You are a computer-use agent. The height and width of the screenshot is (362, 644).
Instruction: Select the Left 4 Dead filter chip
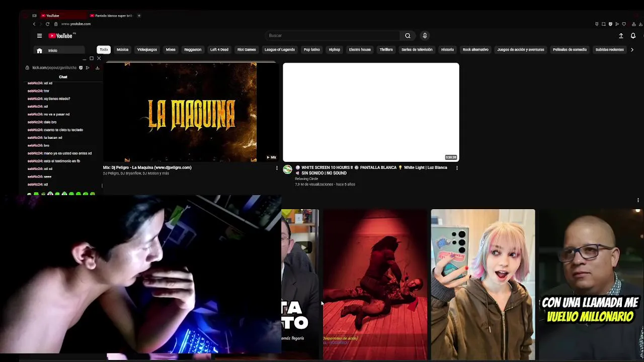pyautogui.click(x=219, y=50)
